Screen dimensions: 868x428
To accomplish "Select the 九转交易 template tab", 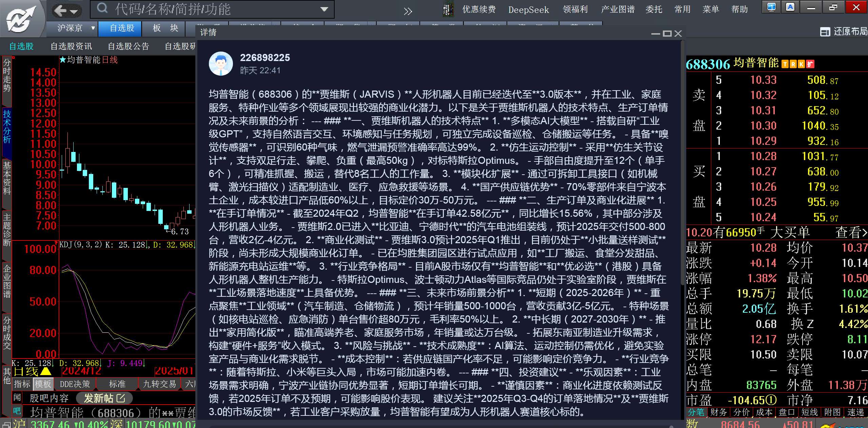I will tap(160, 384).
